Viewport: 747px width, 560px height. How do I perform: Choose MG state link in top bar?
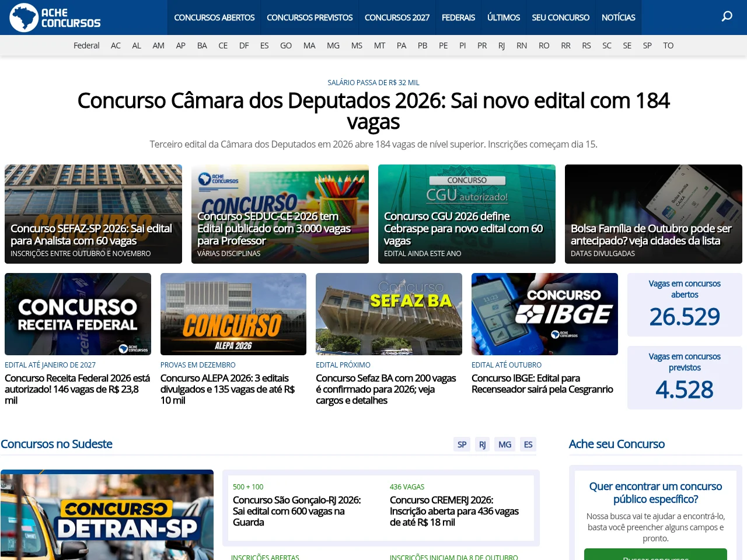(x=333, y=45)
